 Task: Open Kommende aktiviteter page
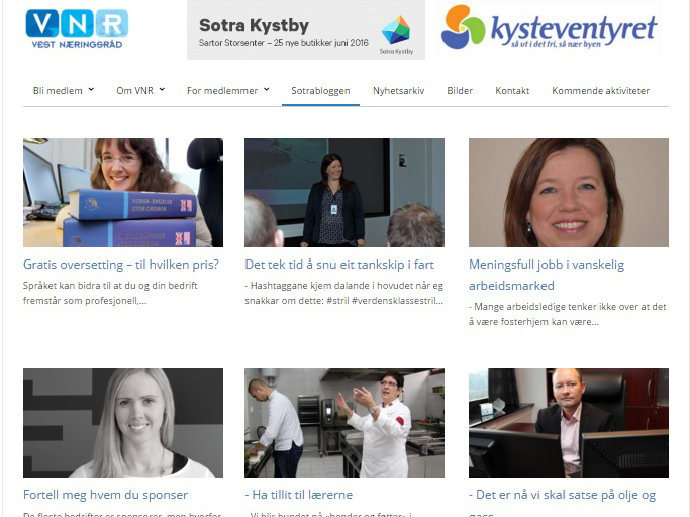pos(601,91)
